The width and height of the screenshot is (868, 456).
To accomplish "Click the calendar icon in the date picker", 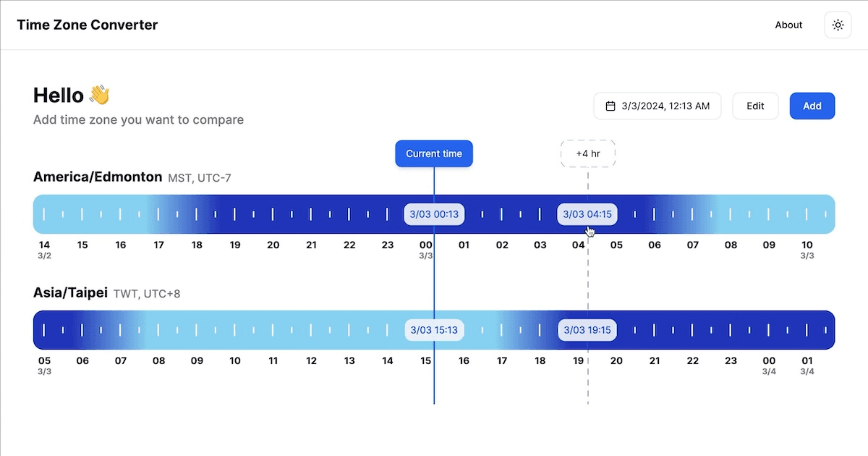I will click(x=611, y=106).
